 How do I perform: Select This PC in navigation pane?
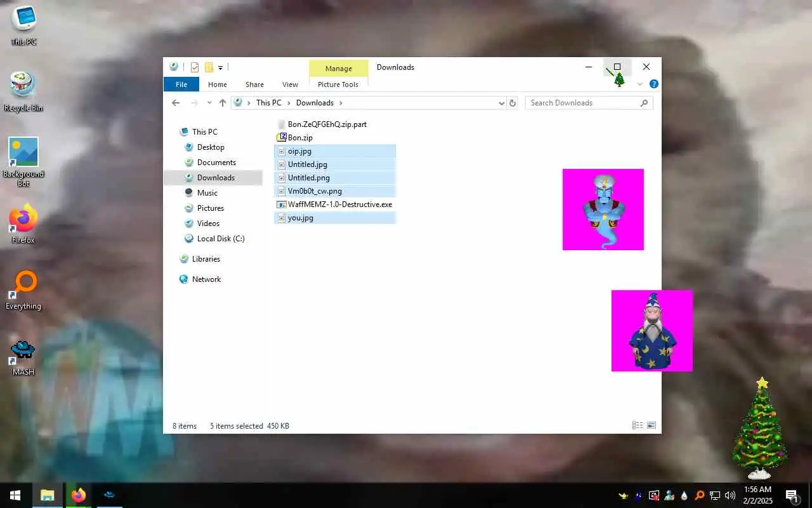[x=204, y=132]
